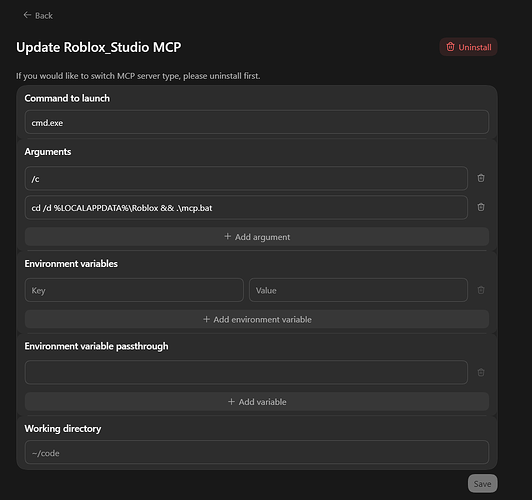This screenshot has height=500, width=532.
Task: Click the Working directory field showing ~/code
Action: [x=256, y=452]
